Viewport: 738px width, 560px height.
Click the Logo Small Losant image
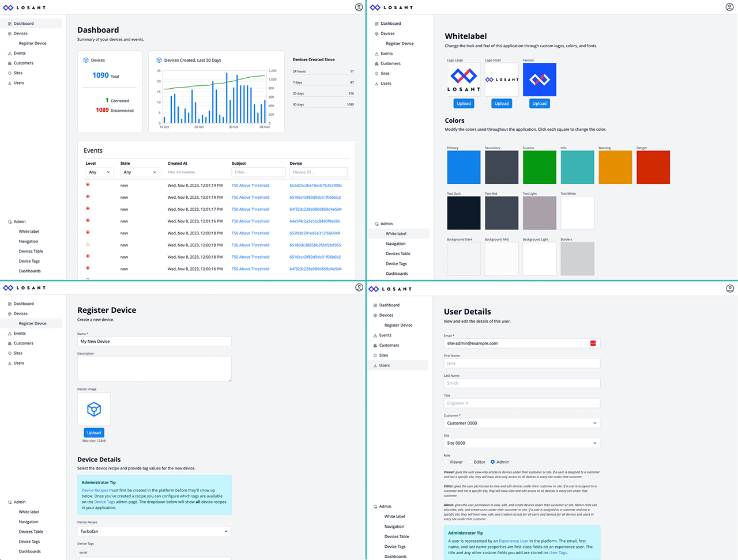click(x=502, y=80)
